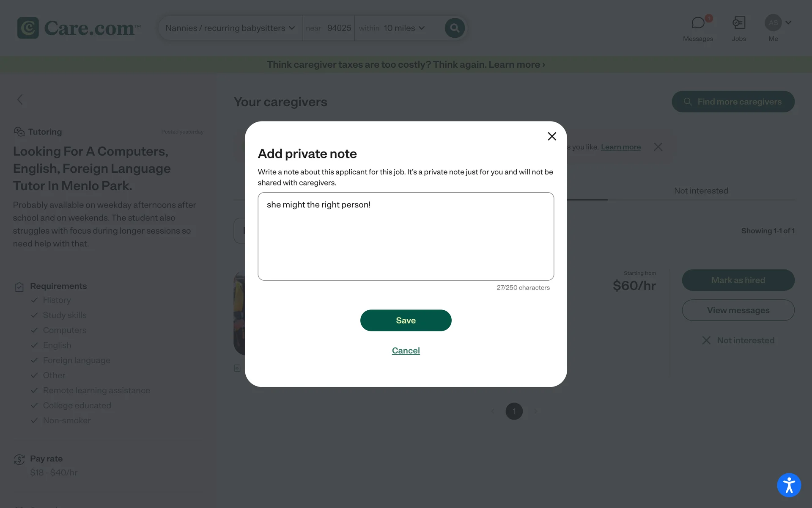
Task: Click the Care.com logo icon
Action: pos(28,28)
